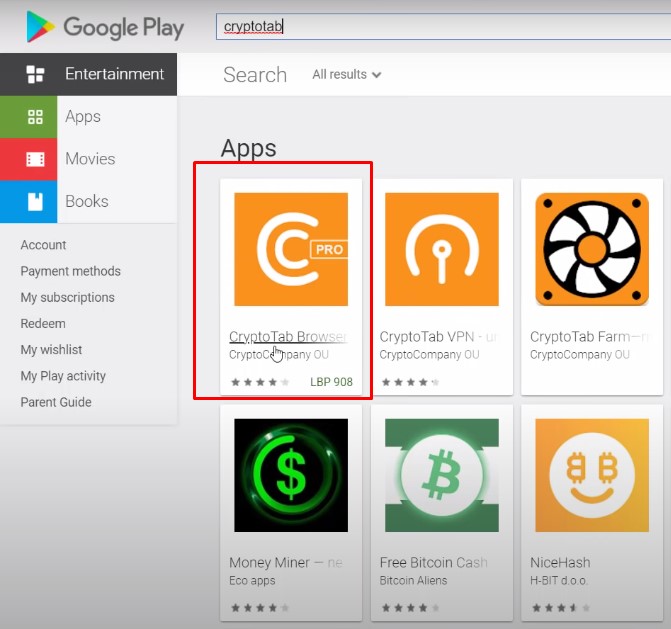Screen dimensions: 671x629
Task: Click CryptoCompany OU under CryptoTab VPN
Action: [x=430, y=355]
